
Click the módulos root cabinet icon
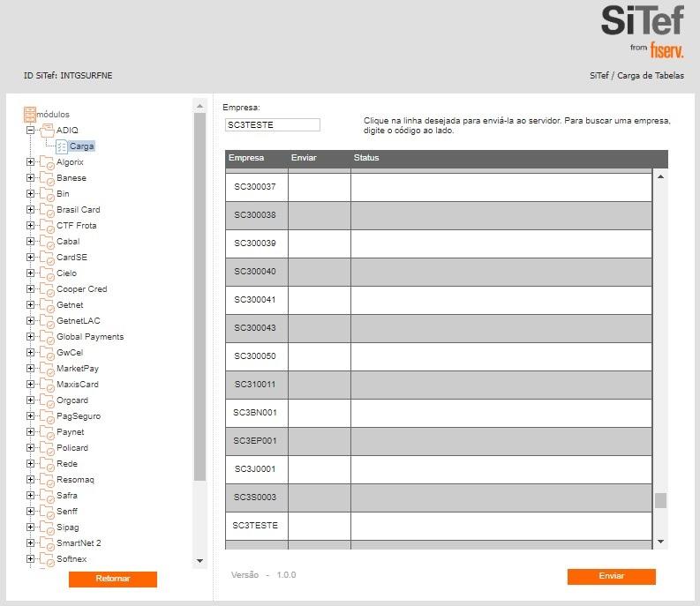tap(30, 114)
